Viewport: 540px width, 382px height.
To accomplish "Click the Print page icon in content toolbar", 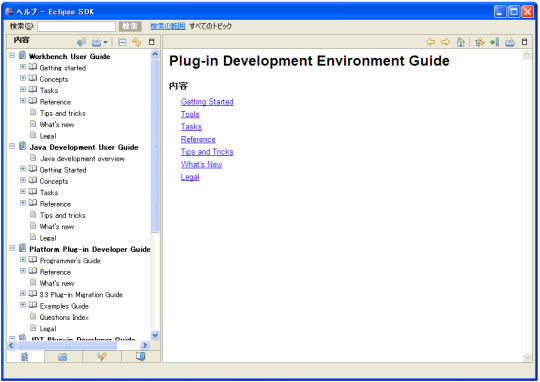I will 510,42.
